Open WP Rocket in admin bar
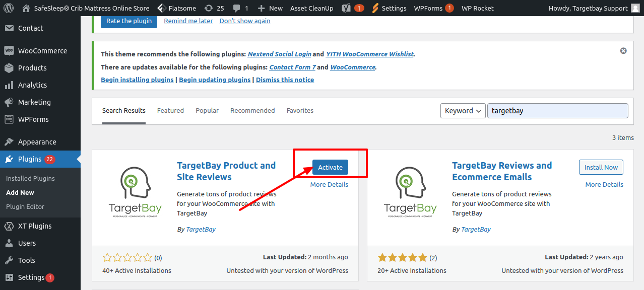 (478, 8)
